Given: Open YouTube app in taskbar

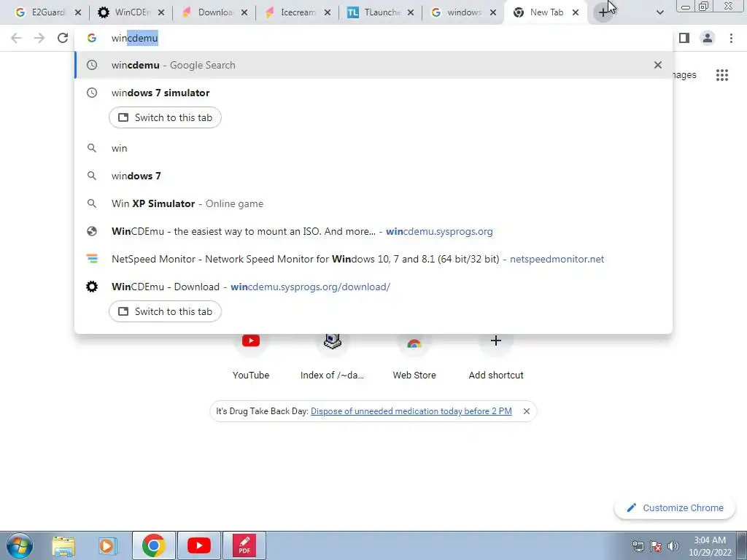Looking at the screenshot, I should tap(198, 545).
